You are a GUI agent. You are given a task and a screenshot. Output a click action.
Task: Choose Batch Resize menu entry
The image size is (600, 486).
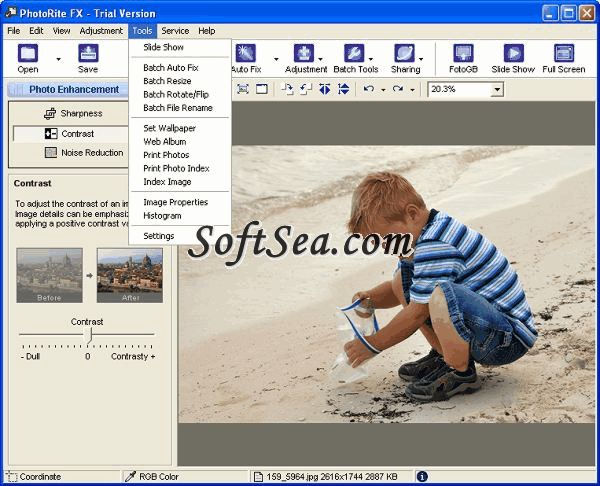point(180,81)
